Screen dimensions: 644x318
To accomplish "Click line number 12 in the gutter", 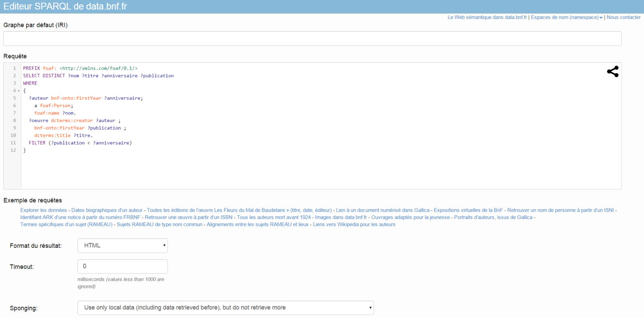I will tap(13, 150).
